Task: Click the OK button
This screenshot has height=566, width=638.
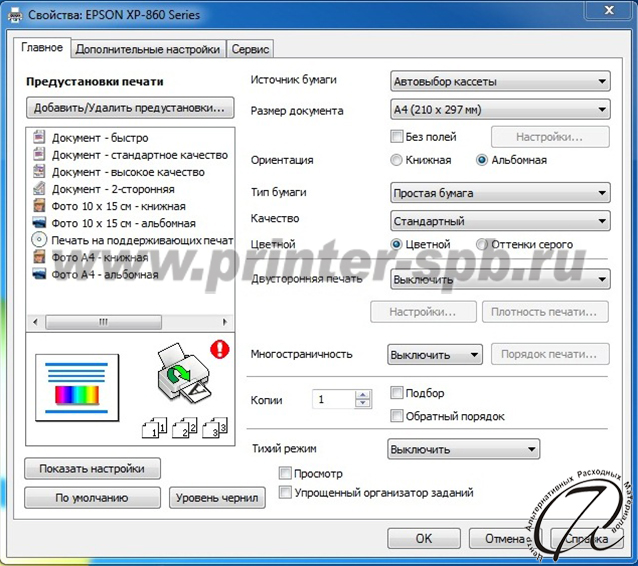Action: [424, 538]
